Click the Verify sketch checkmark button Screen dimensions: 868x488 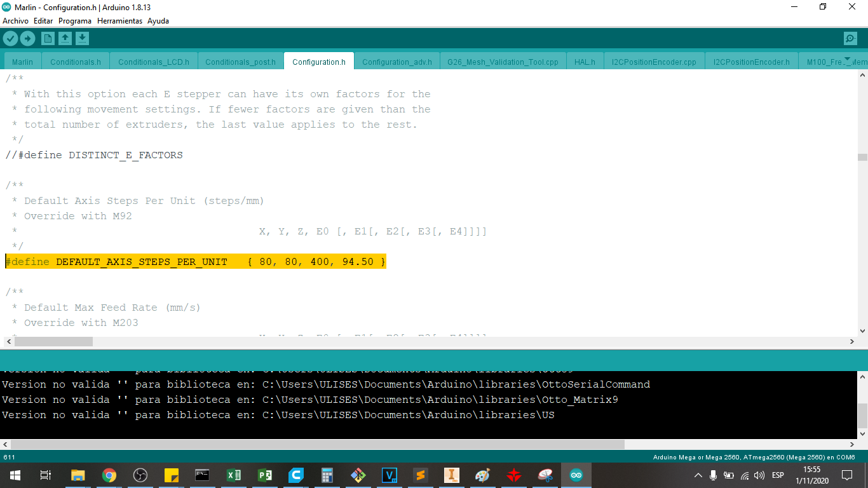(10, 39)
